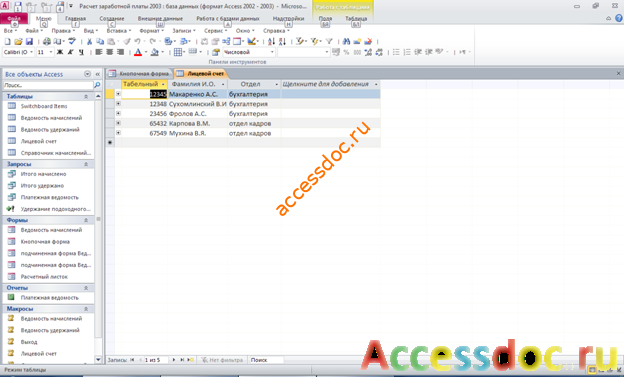The height and width of the screenshot is (377, 624).
Task: Click the Щелкните для добавления column header
Action: coord(330,84)
